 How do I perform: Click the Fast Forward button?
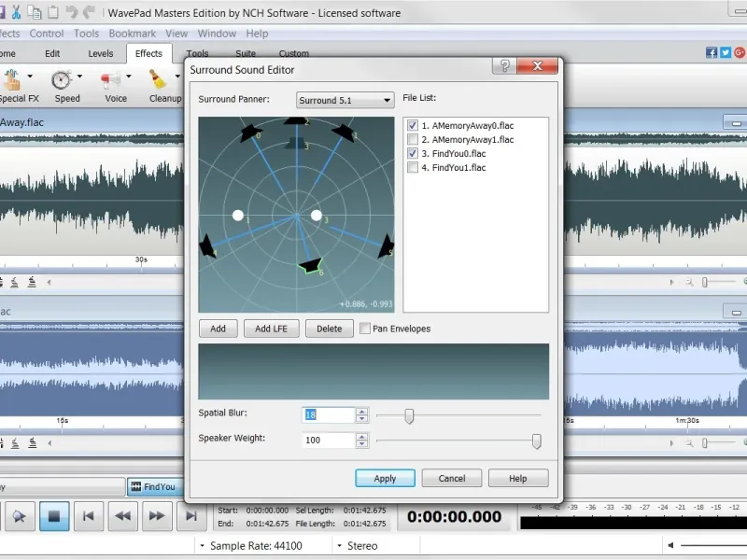pos(157,515)
